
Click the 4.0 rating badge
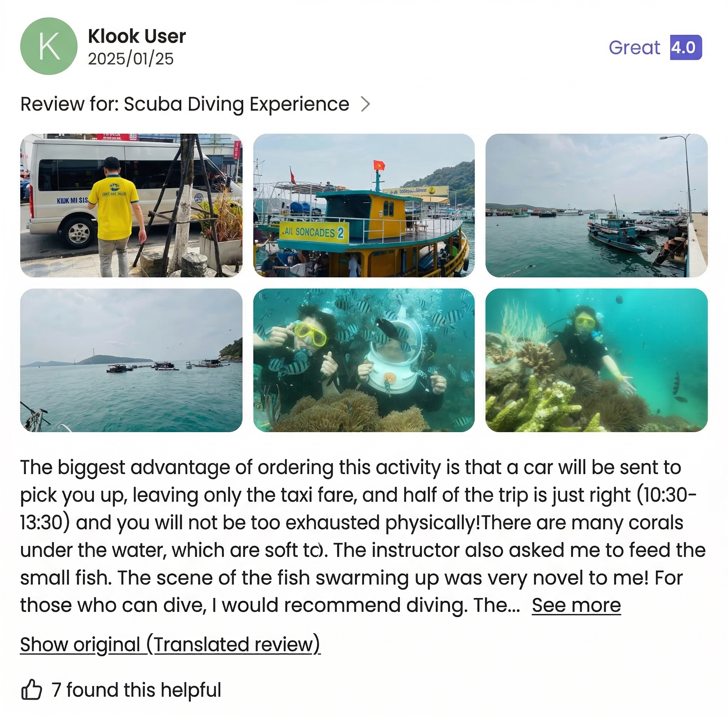(686, 48)
